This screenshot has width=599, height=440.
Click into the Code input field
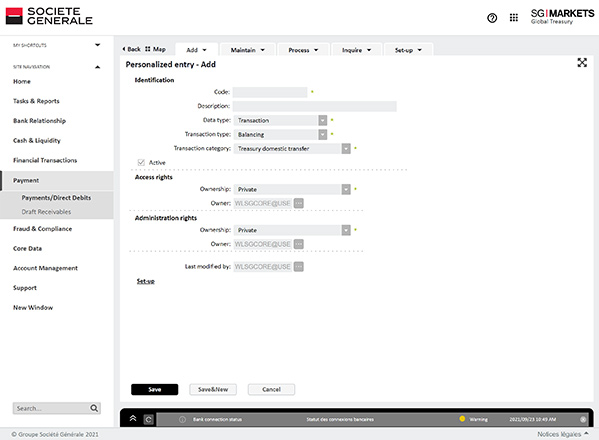pyautogui.click(x=270, y=92)
